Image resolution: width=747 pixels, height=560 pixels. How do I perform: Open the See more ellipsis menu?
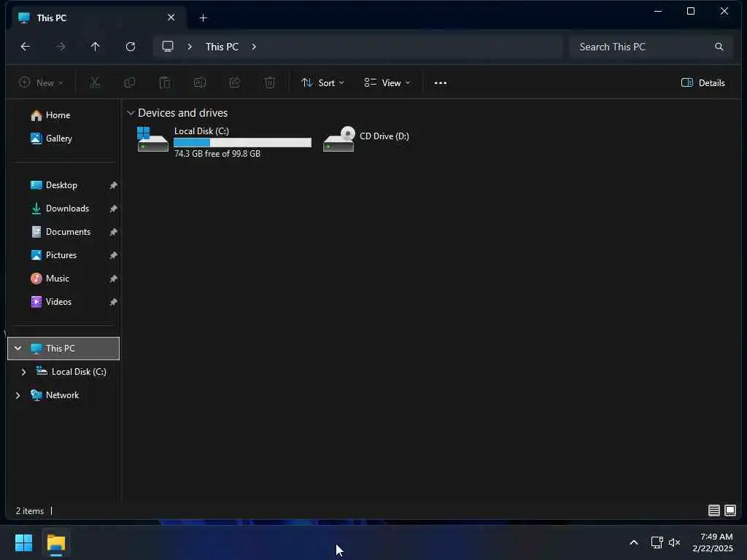[x=441, y=83]
